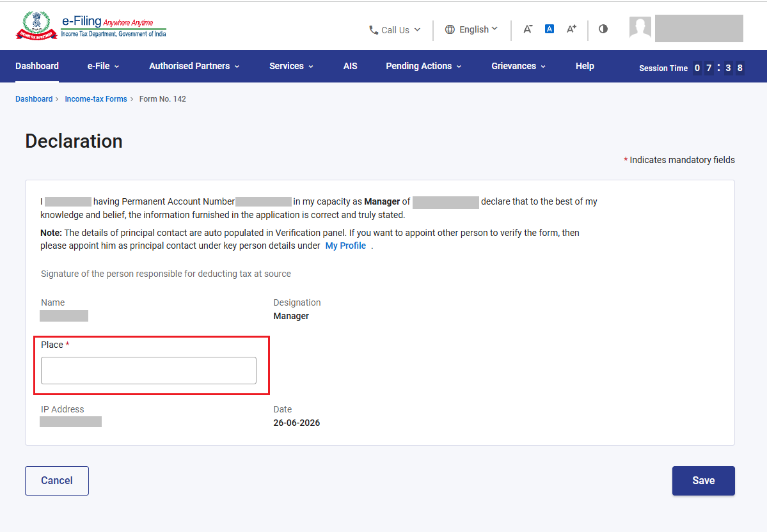Click the phone icon beside Call Us

[x=373, y=30]
